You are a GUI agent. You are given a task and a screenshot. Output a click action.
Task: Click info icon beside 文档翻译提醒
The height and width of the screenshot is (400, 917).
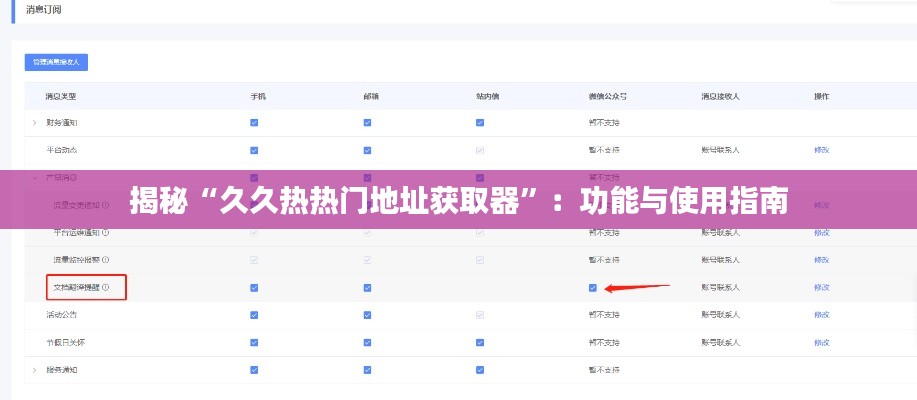point(106,287)
